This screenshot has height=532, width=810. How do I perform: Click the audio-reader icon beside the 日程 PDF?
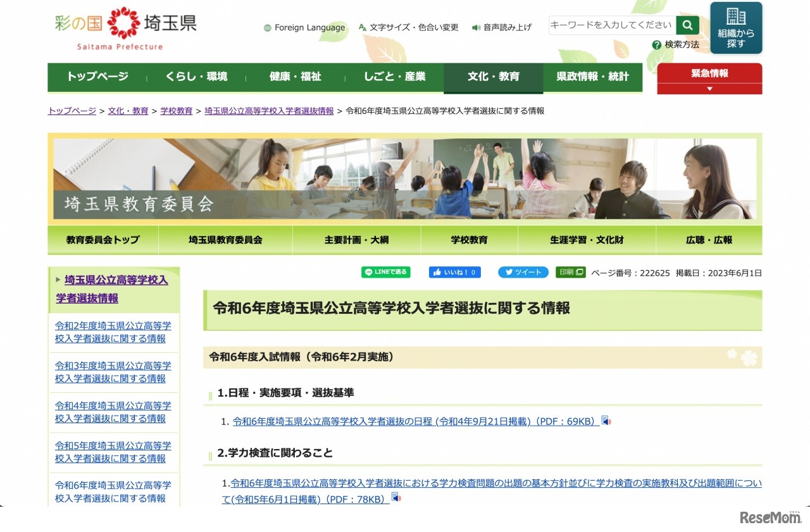click(x=606, y=420)
